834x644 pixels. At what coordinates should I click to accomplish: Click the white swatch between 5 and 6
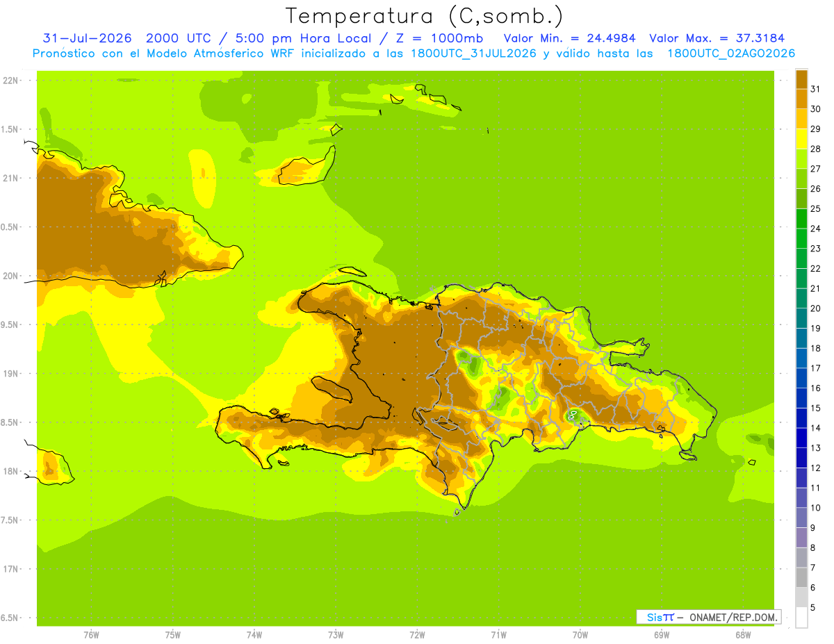(801, 597)
